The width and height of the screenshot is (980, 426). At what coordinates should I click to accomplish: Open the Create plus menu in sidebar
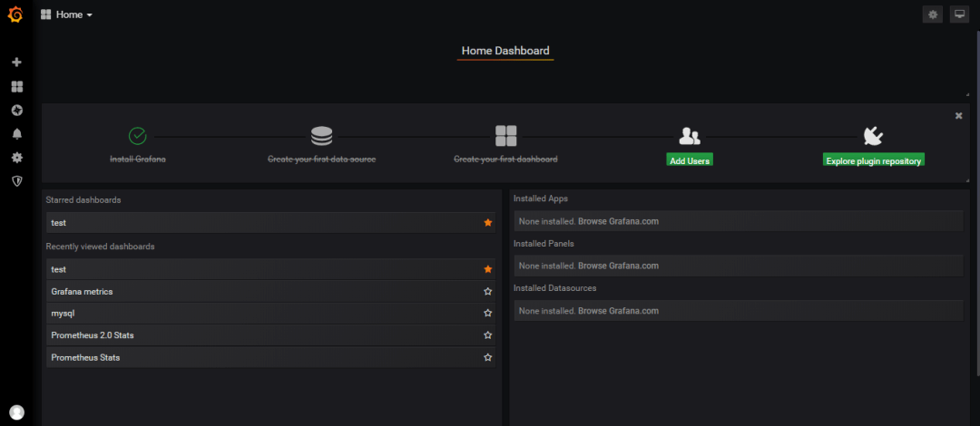(17, 63)
